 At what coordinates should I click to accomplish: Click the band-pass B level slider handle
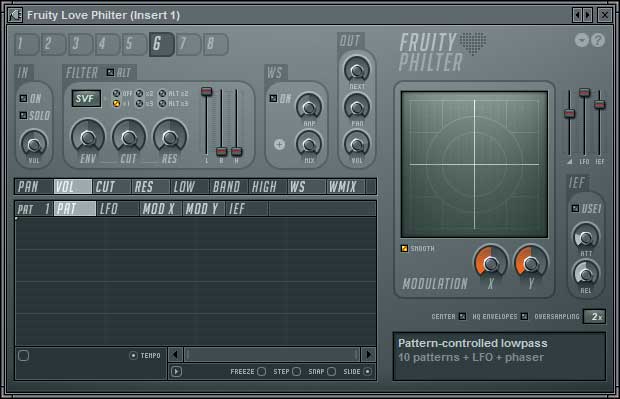click(221, 151)
